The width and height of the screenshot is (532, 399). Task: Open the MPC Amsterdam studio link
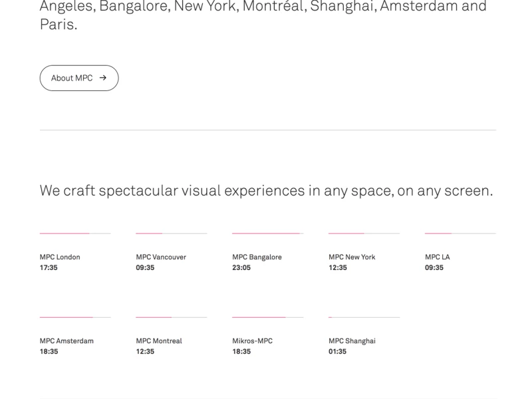66,341
